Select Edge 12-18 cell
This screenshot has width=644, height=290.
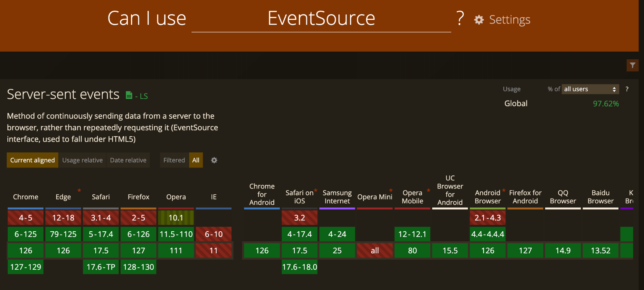tap(63, 218)
